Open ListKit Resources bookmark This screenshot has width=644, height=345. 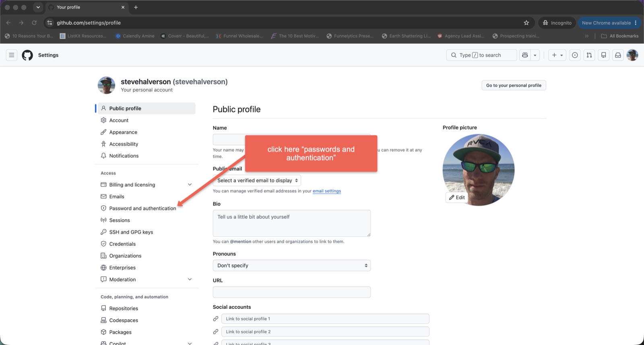click(x=83, y=36)
